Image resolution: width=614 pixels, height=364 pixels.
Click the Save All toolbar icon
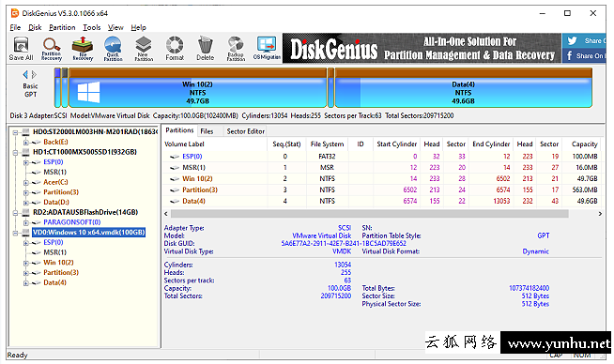coord(22,49)
